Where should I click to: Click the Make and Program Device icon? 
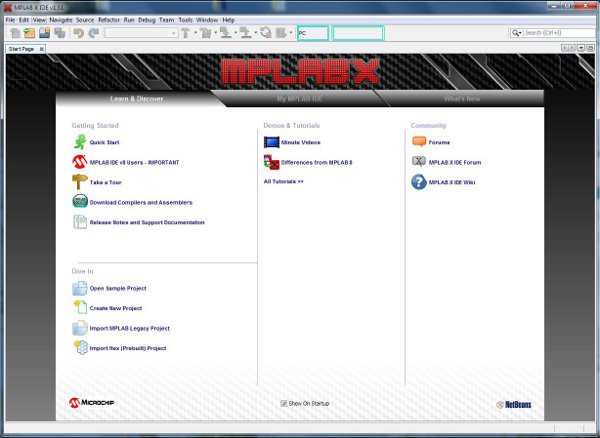[226, 33]
